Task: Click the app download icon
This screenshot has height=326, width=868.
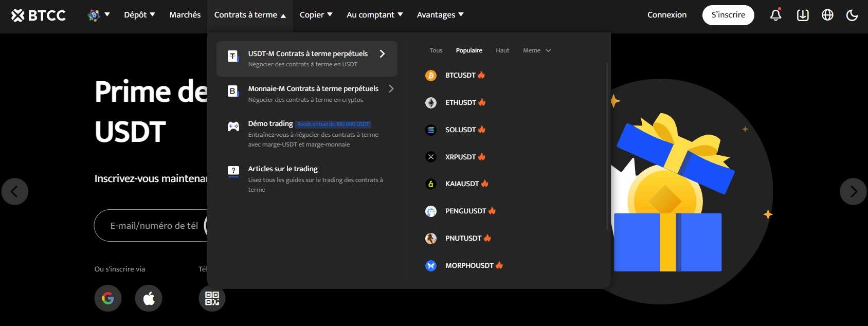Action: pos(802,15)
